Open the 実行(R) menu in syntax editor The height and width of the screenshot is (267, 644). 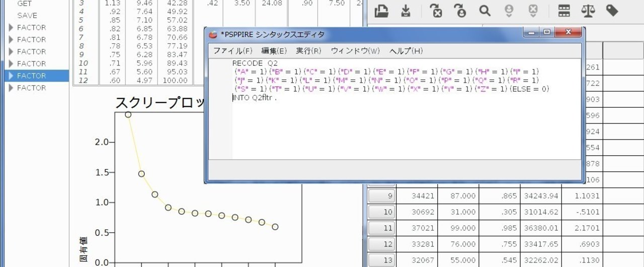click(308, 51)
